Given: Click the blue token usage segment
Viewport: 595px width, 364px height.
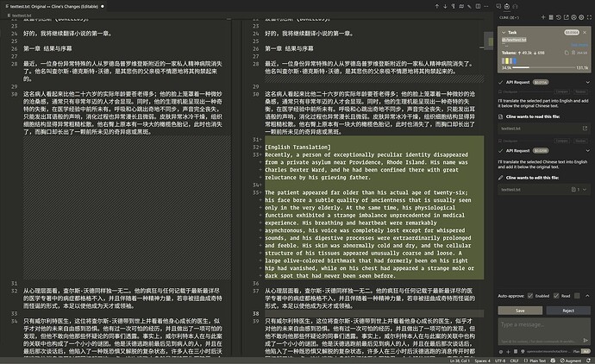Looking at the screenshot, I should click(x=515, y=60).
